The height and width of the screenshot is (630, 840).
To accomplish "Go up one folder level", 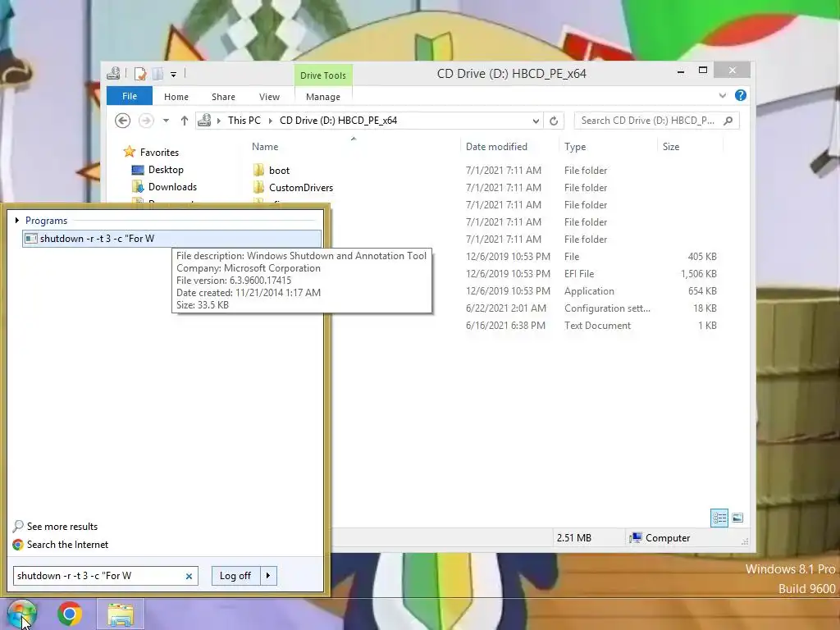I will pos(185,121).
